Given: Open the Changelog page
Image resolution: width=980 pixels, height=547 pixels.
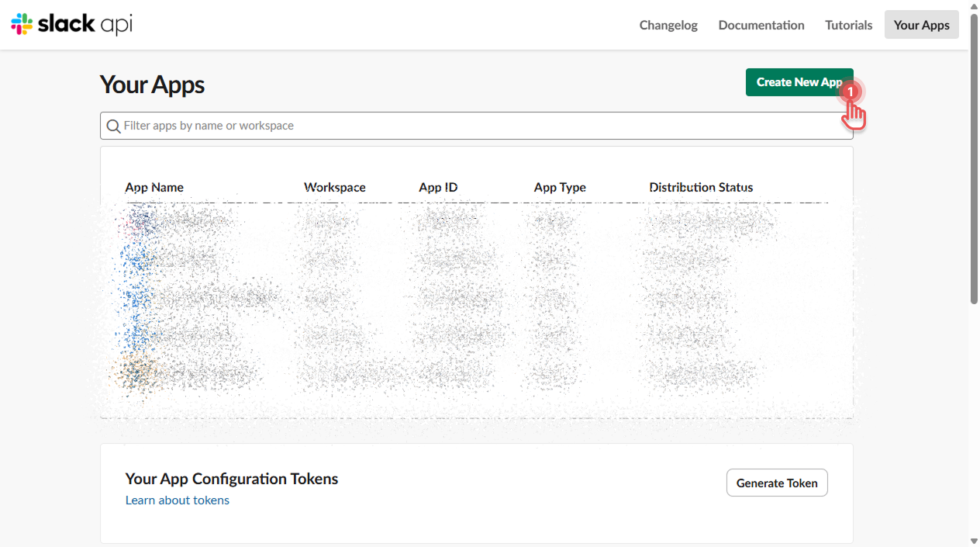Looking at the screenshot, I should tap(668, 25).
